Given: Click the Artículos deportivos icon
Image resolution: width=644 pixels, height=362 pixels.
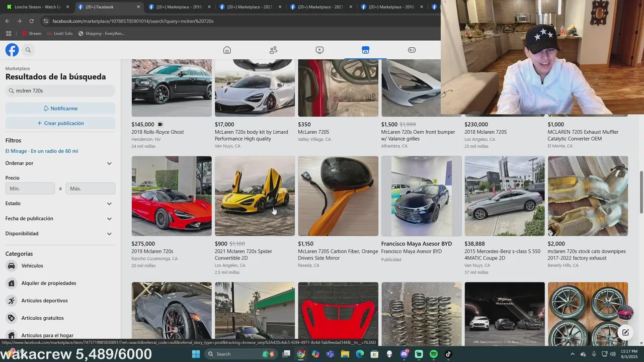Looking at the screenshot, I should 11,301.
